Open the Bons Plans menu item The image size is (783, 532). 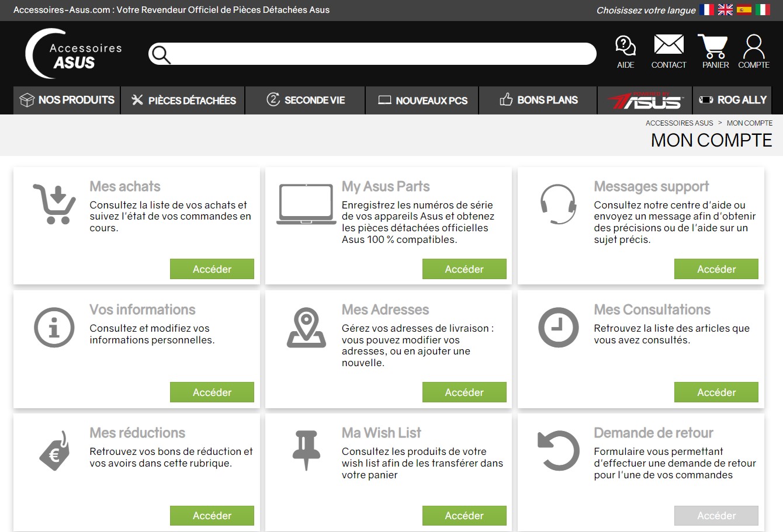[x=538, y=100]
